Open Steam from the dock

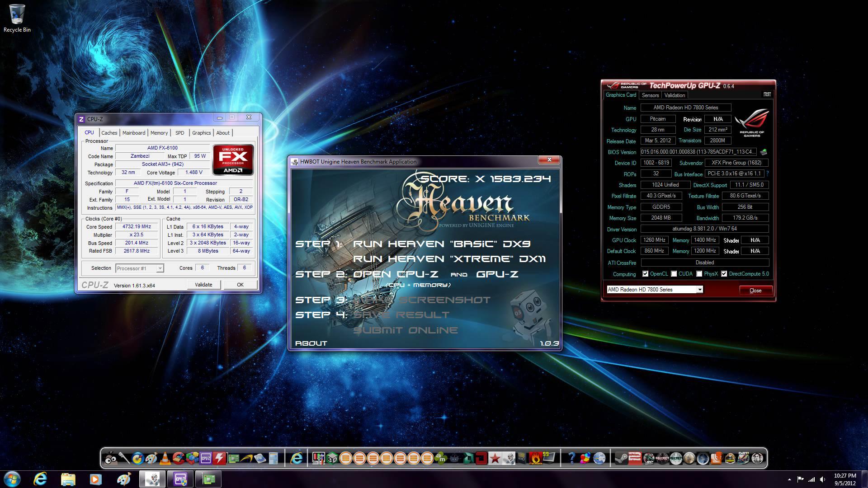click(x=621, y=459)
